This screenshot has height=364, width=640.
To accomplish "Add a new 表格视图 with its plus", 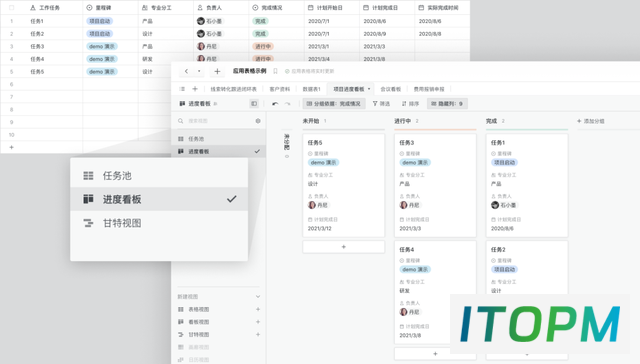I will click(x=258, y=309).
